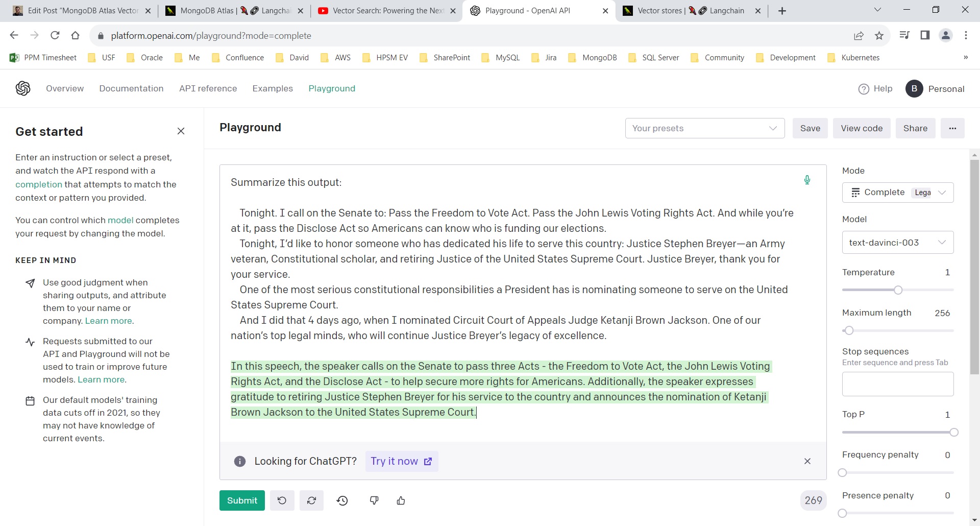
Task: Click the 269 token count badge
Action: tap(813, 500)
